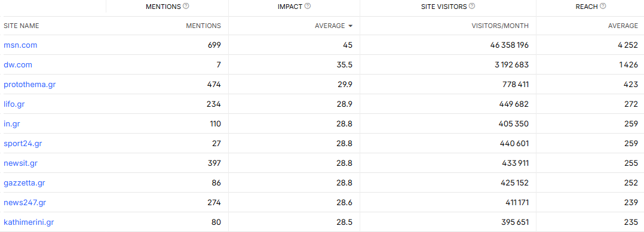Image resolution: width=644 pixels, height=232 pixels.
Task: Sort by the VISITORS/MONTH column header
Action: coord(500,26)
